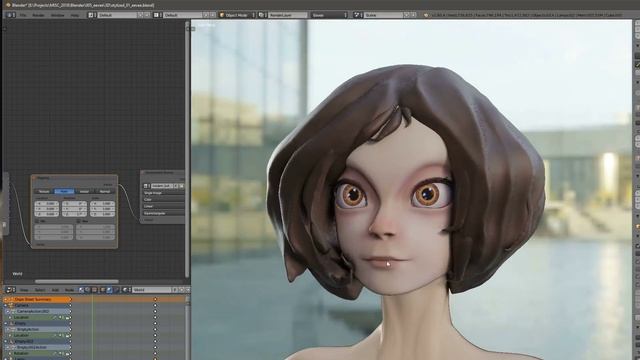640x360 pixels.
Task: Click the scene icon beside the Scene field
Action: 358,15
